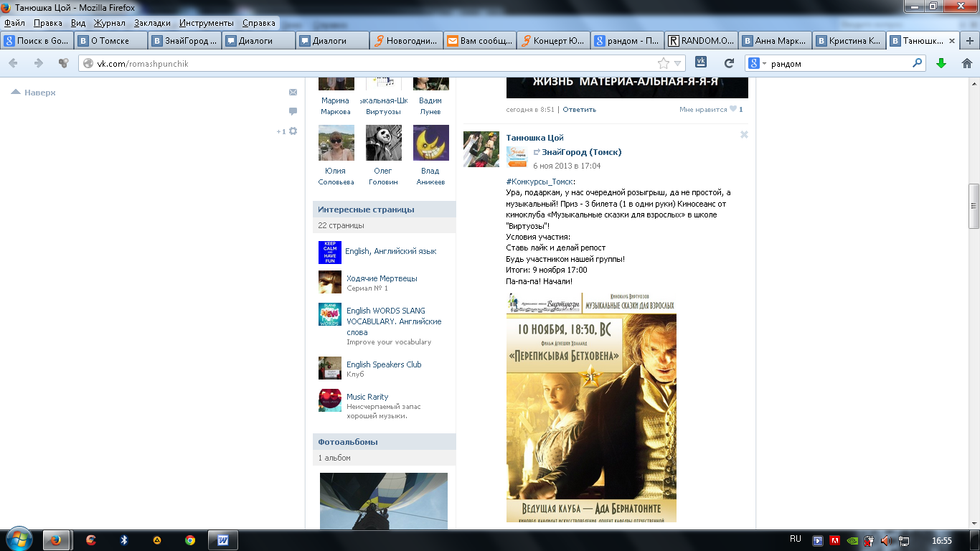Open the downloads green arrow

pos(941,63)
